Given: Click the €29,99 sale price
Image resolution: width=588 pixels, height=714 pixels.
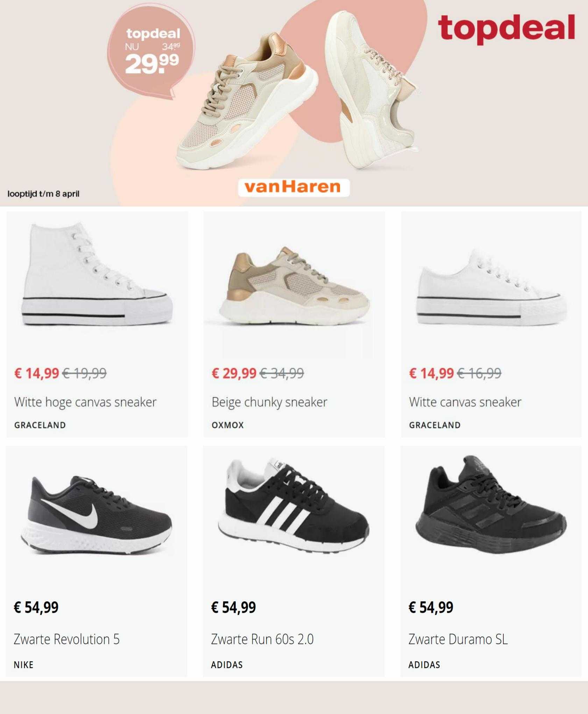Looking at the screenshot, I should pos(234,373).
